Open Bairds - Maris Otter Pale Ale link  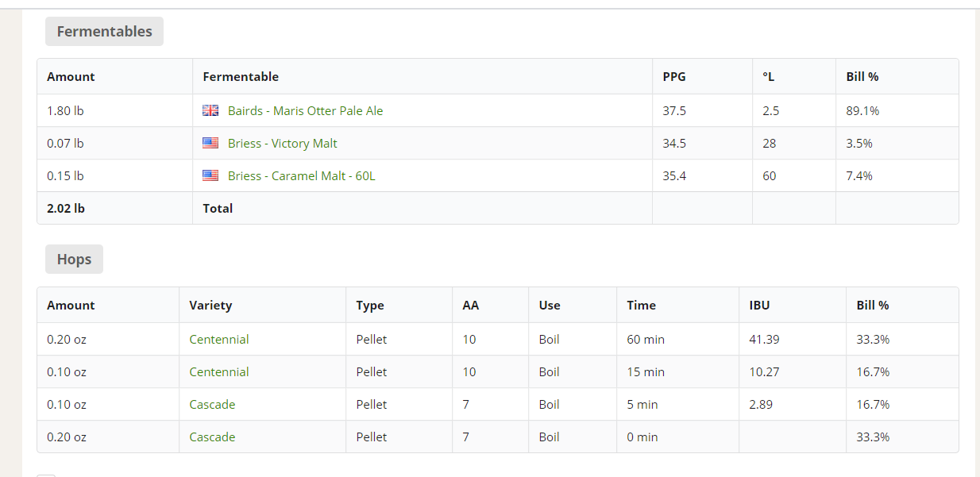point(305,110)
